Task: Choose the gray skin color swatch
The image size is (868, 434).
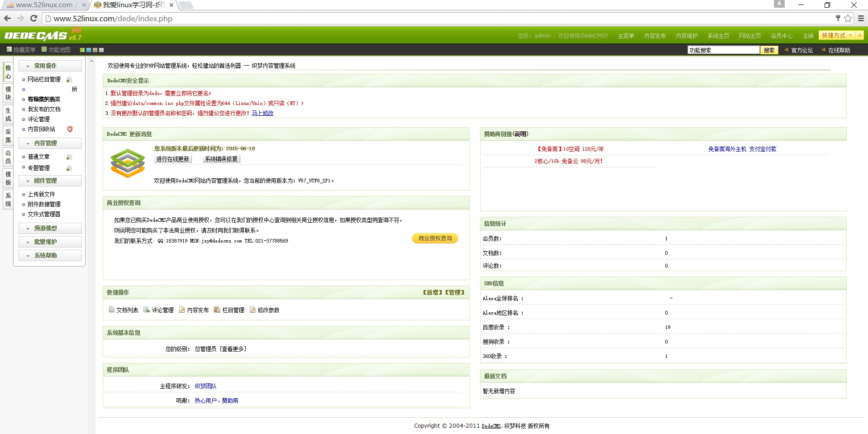Action: (101, 50)
